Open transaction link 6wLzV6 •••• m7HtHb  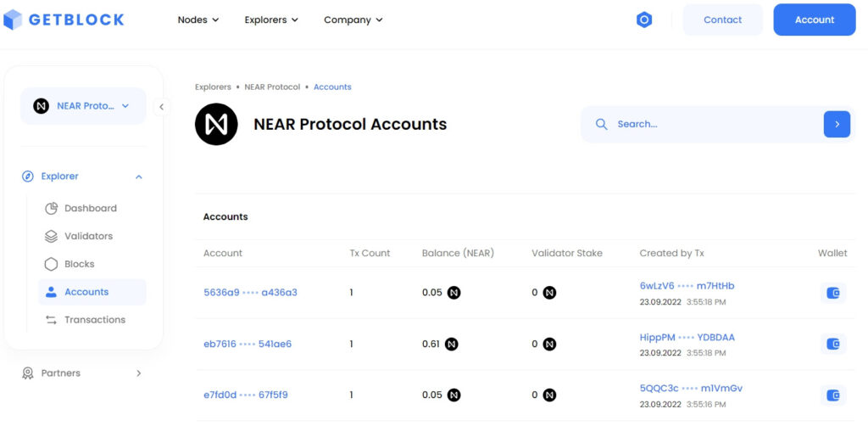coord(687,286)
